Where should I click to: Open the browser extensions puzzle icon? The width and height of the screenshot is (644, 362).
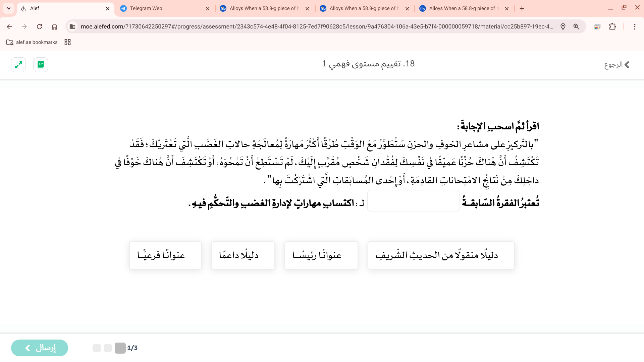[612, 26]
